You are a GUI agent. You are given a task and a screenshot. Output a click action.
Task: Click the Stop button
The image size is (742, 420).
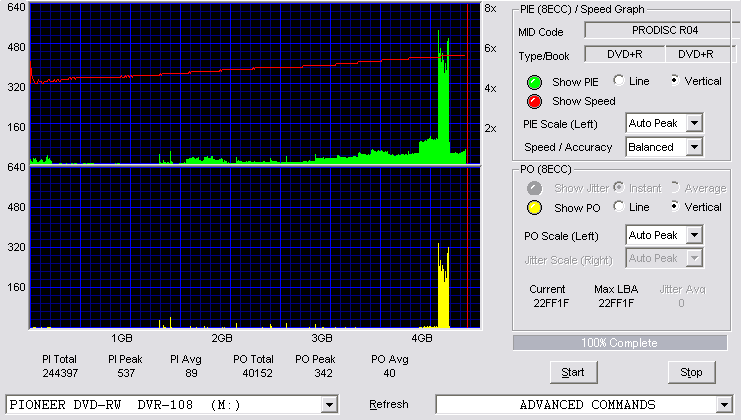click(x=691, y=373)
